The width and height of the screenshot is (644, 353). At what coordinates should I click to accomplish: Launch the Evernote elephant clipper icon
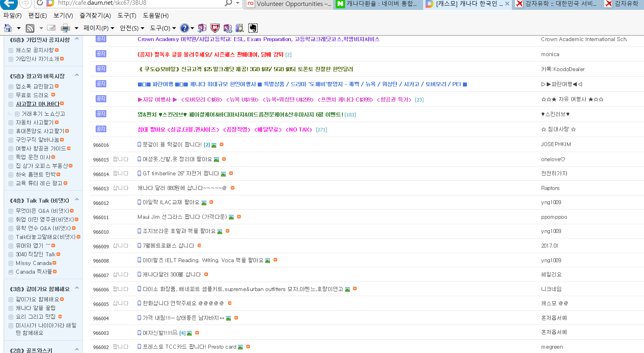click(253, 28)
